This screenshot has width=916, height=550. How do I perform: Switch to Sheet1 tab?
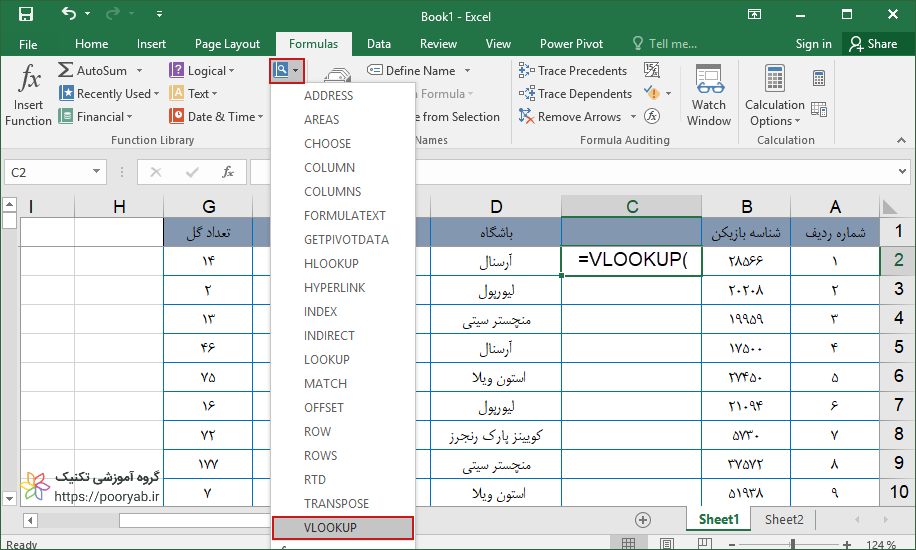[x=719, y=520]
